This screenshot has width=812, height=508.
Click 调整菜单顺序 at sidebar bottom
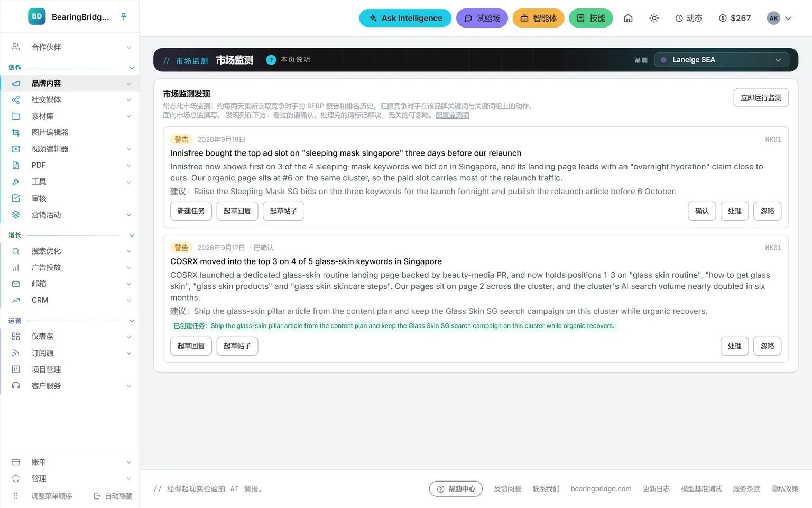point(52,496)
